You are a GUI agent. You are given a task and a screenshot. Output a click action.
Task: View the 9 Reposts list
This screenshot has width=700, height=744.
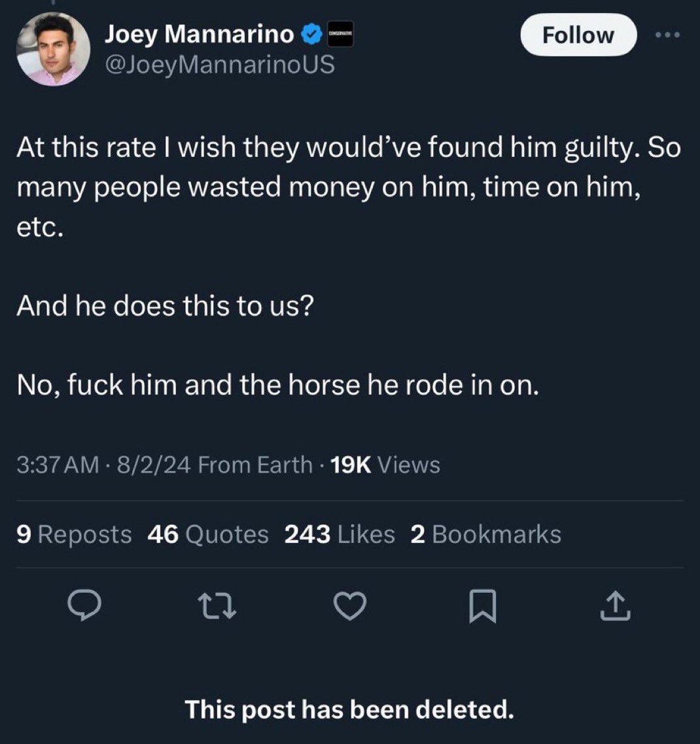[74, 535]
